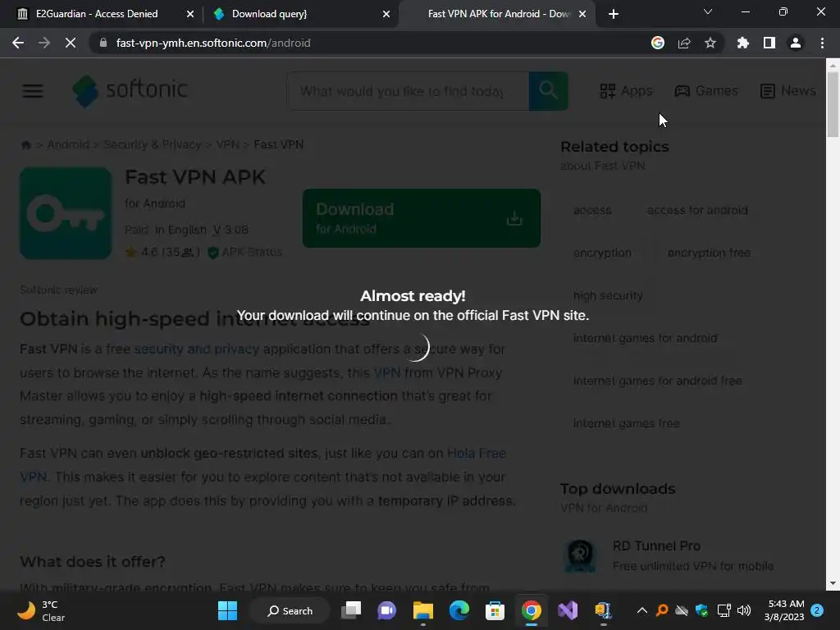Open Task View on taskbar

pos(351,610)
